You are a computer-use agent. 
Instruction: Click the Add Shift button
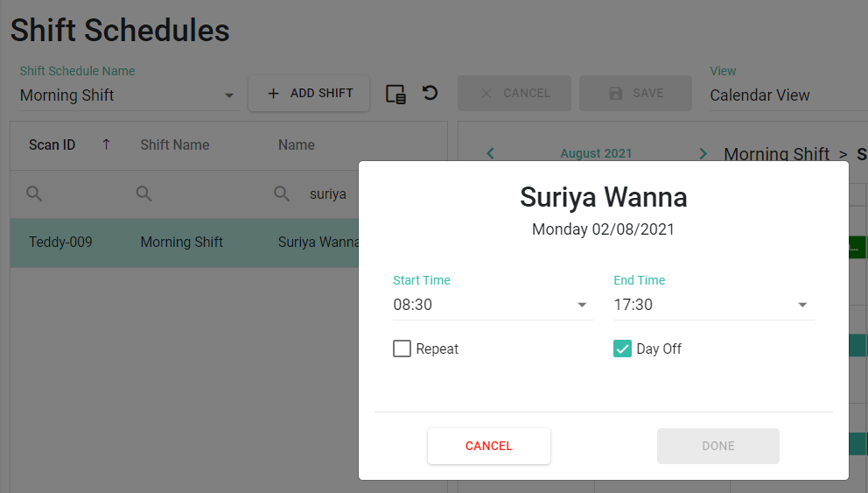pyautogui.click(x=309, y=93)
